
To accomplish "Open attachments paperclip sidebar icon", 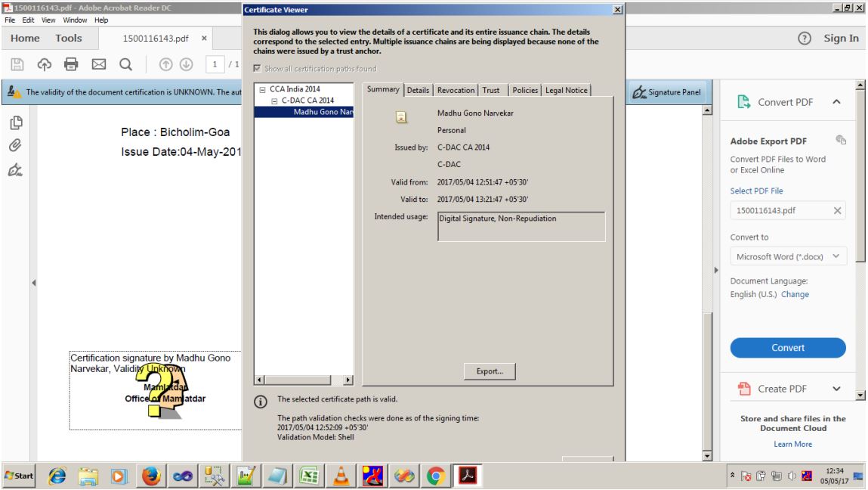I will 16,145.
